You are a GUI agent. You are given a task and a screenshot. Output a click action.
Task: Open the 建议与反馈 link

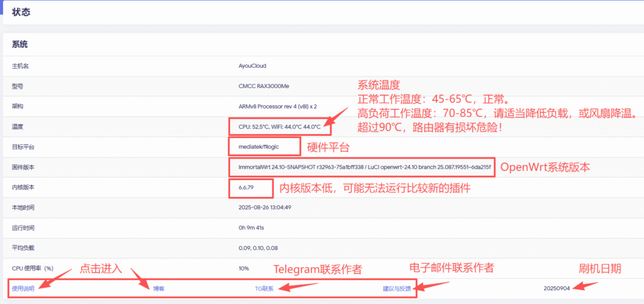(396, 289)
